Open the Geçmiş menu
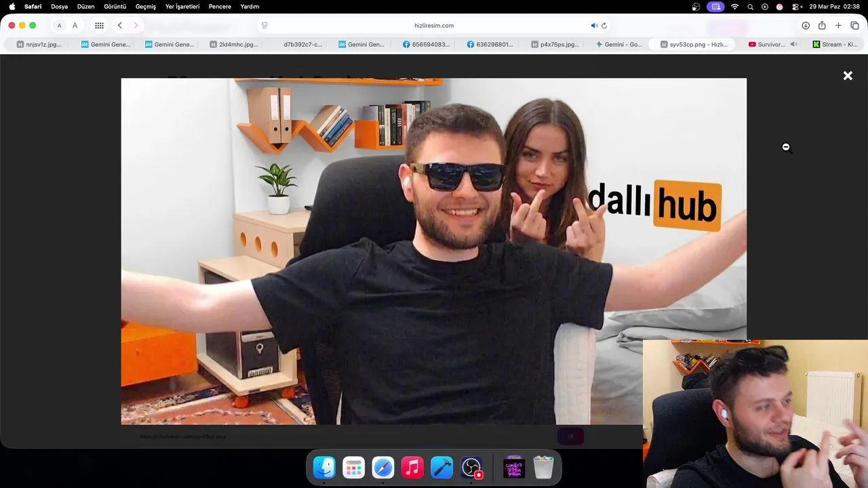 pyautogui.click(x=146, y=7)
